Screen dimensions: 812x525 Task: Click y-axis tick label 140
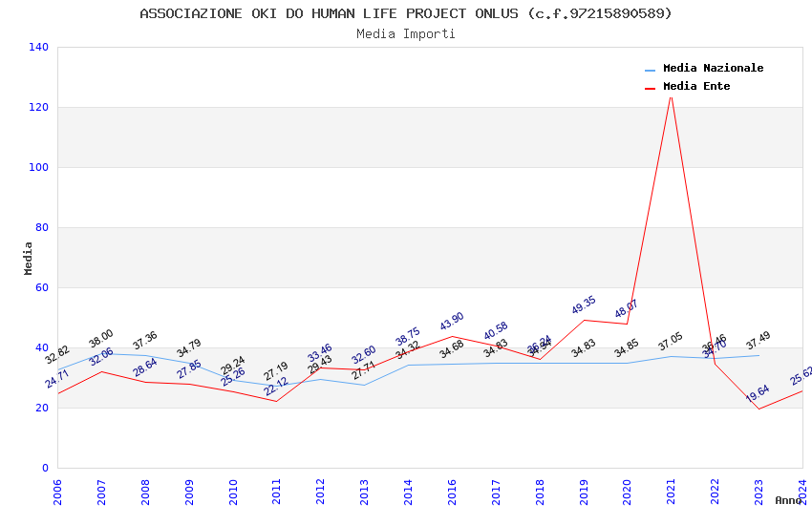coord(39,47)
